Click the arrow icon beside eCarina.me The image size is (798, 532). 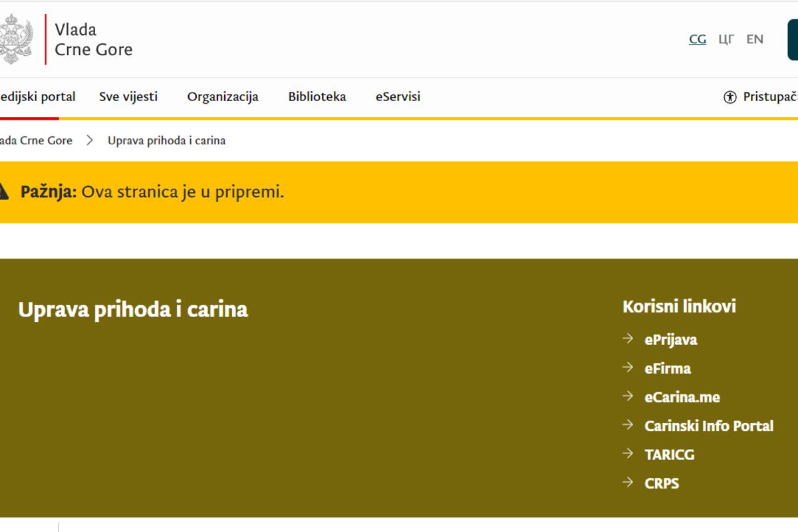[x=628, y=396]
